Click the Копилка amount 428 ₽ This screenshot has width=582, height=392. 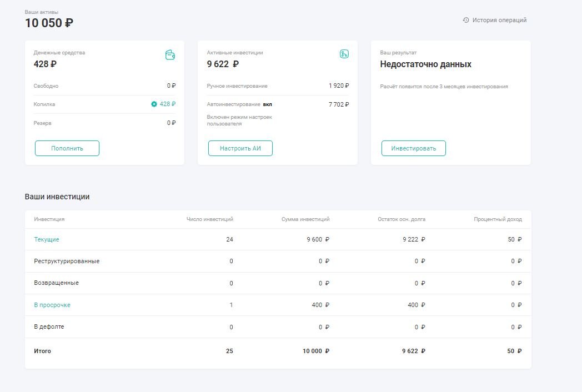pos(167,104)
